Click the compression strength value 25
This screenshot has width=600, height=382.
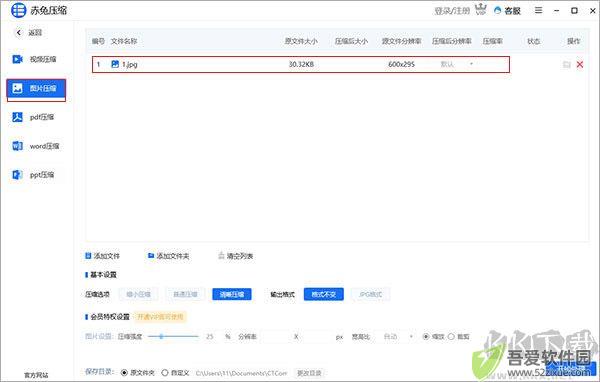[210, 336]
